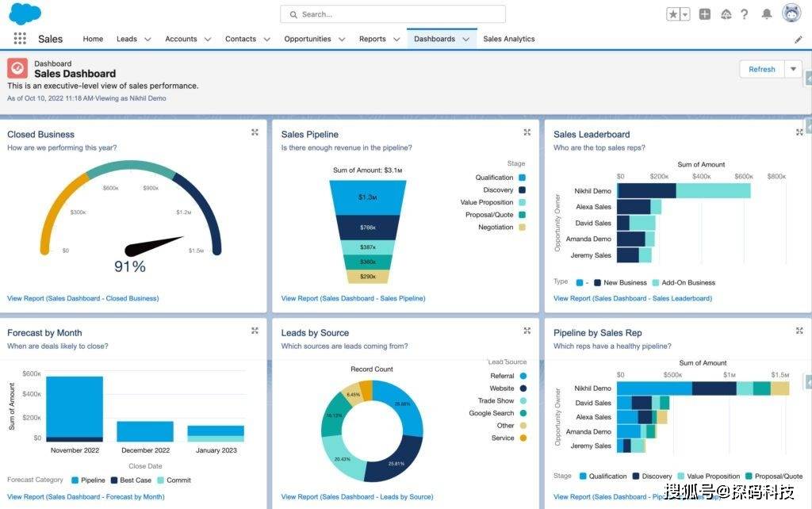Viewport: 812px width, 509px height.
Task: Click the December 2022 forecast bar
Action: coord(145,431)
